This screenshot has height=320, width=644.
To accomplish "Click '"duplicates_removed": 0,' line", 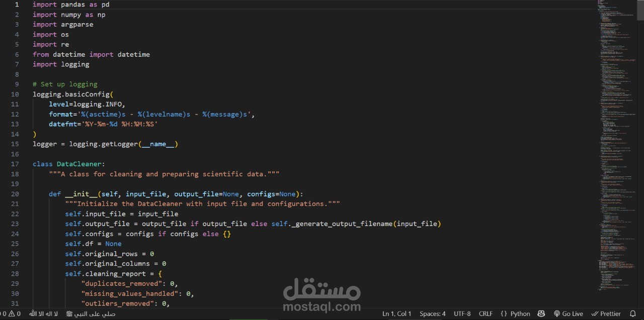I will click(129, 283).
